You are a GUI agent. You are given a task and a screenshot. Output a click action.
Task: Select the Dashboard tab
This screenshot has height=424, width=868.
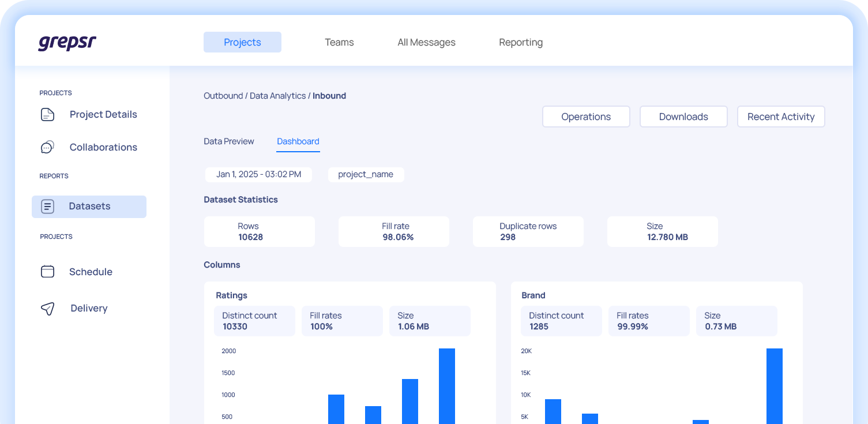pyautogui.click(x=298, y=141)
